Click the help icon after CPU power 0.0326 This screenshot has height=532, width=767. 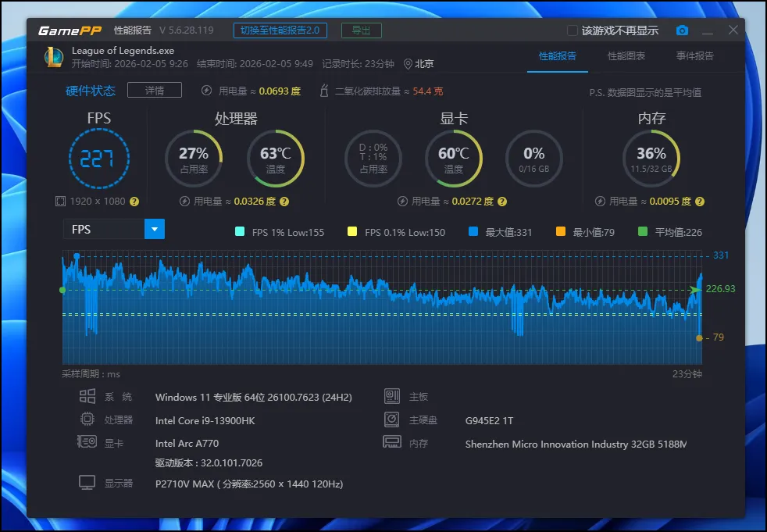(x=284, y=201)
